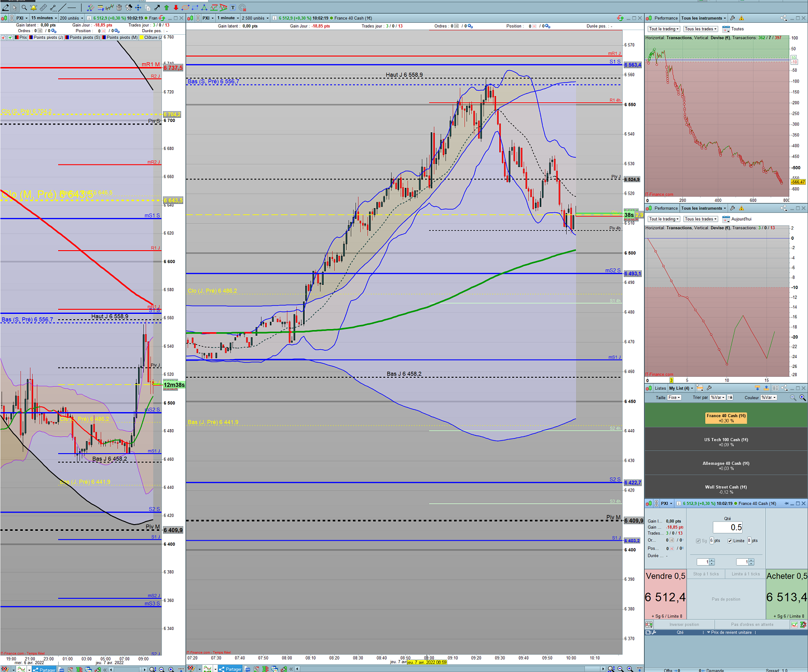This screenshot has height=672, width=808.
Task: Open the Taille Fixe dropdown
Action: coord(674,397)
